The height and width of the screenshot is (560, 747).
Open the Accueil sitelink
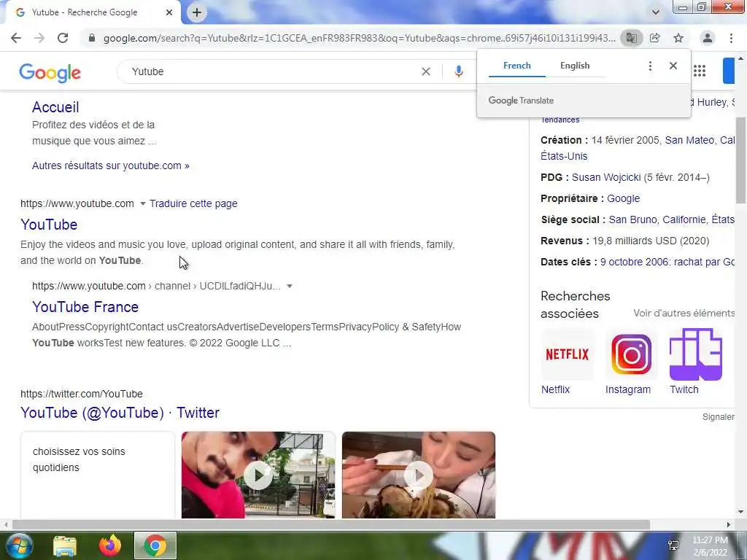pyautogui.click(x=55, y=107)
